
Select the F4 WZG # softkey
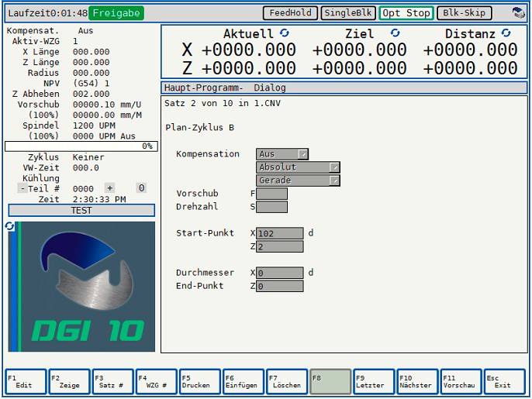[156, 382]
